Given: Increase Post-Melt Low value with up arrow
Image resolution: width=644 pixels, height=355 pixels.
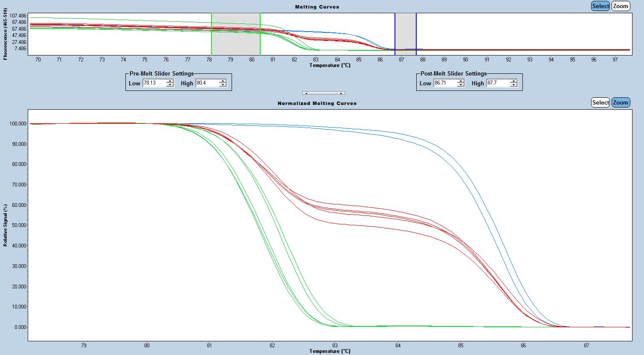Looking at the screenshot, I should click(461, 81).
